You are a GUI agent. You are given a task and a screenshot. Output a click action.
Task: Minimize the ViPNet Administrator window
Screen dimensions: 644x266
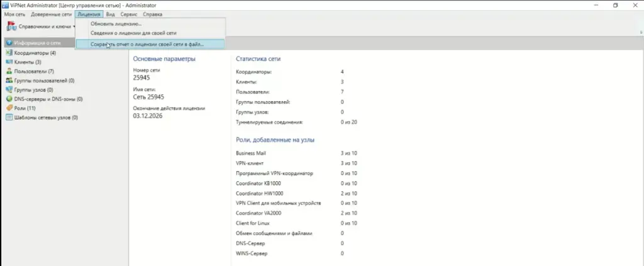pyautogui.click(x=596, y=5)
